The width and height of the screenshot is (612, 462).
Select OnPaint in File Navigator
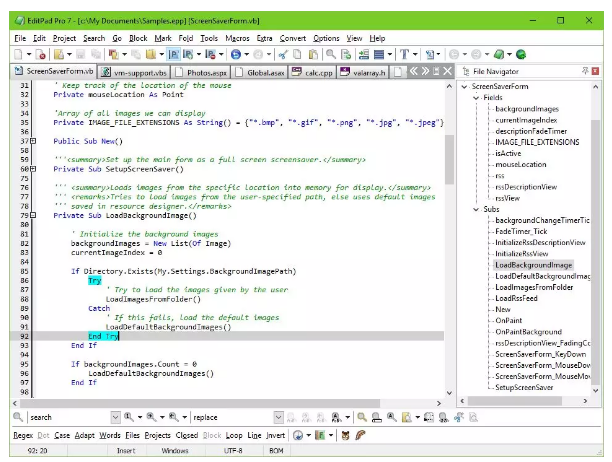(x=509, y=320)
